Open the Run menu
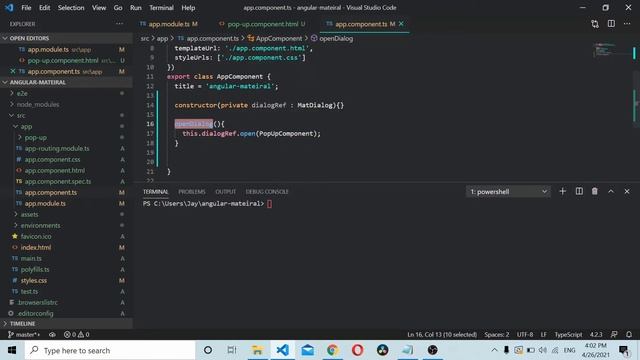Image resolution: width=640 pixels, height=360 pixels. click(x=136, y=7)
